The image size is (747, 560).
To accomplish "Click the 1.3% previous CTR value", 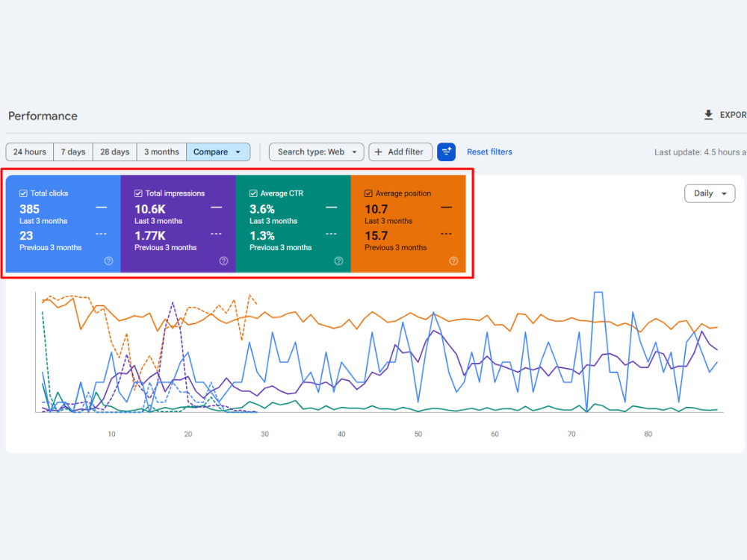I will coord(262,236).
